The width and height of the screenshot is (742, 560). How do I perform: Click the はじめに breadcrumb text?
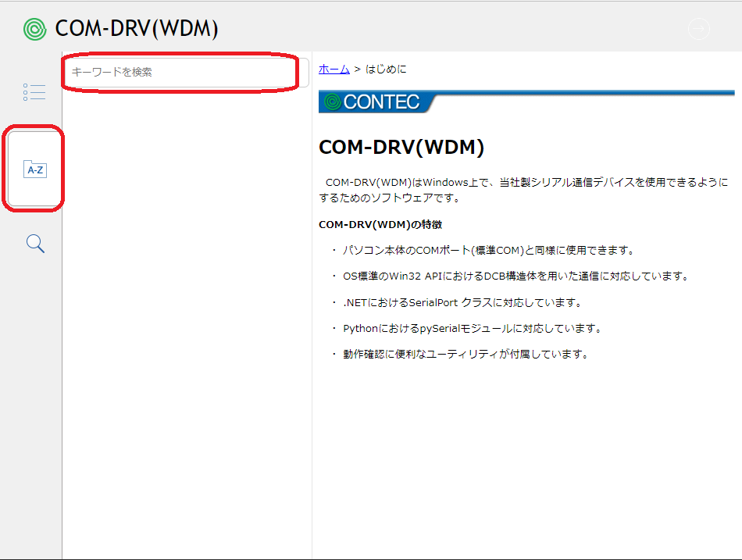coord(386,69)
